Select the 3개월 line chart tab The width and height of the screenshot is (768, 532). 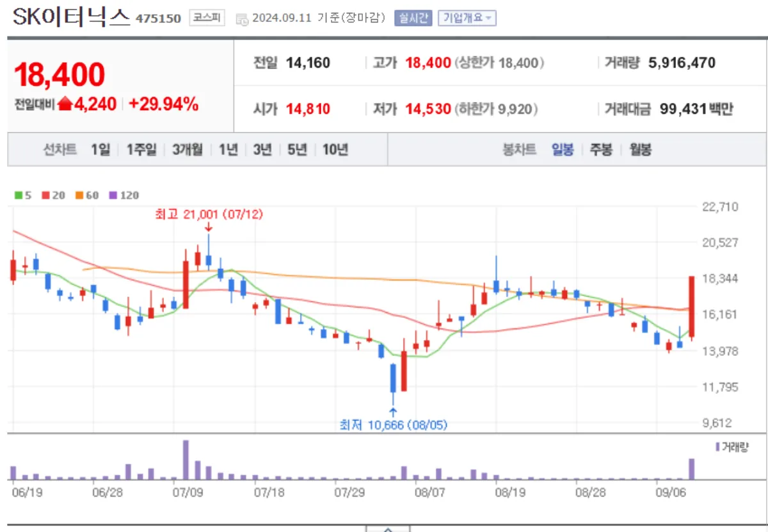click(x=187, y=150)
